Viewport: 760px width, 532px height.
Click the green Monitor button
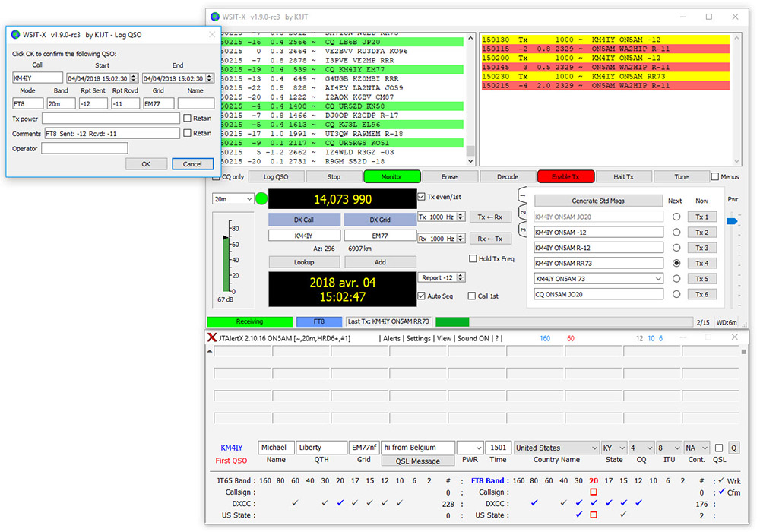point(391,176)
